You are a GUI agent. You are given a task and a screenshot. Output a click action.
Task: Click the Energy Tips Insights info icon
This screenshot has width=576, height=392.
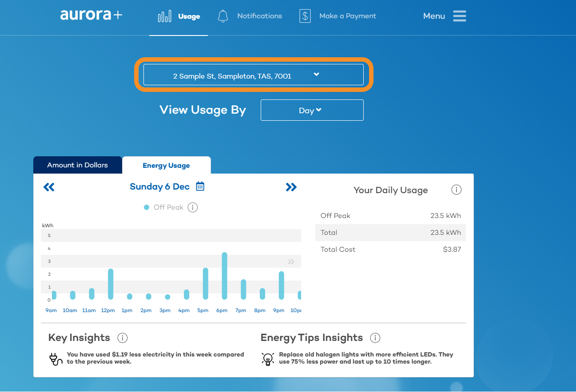pyautogui.click(x=375, y=338)
